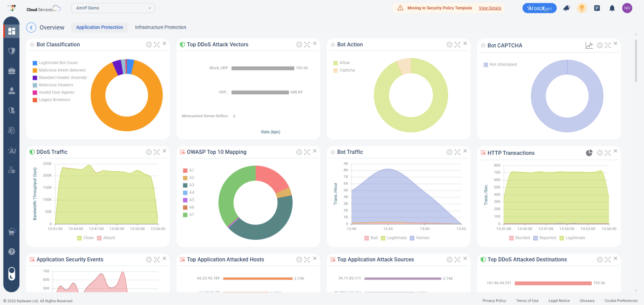This screenshot has width=644, height=305.
Task: Toggle Standard Header Anomaly legend entry
Action: pyautogui.click(x=60, y=78)
